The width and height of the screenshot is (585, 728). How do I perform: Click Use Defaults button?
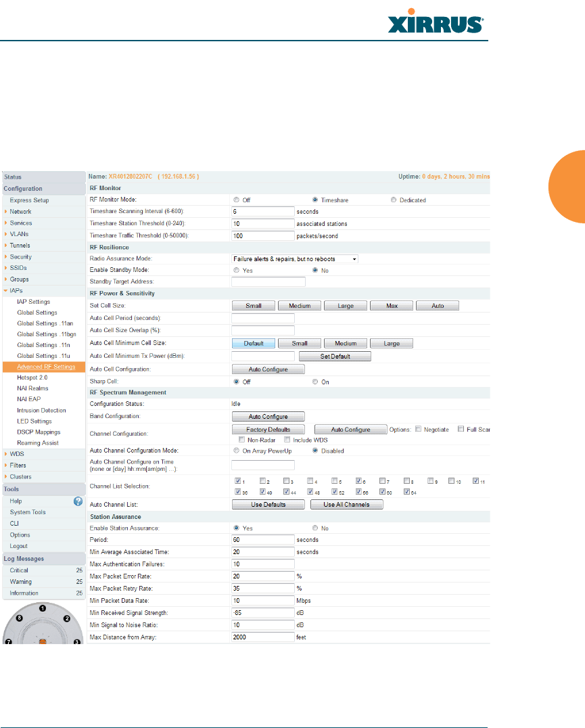[x=268, y=504]
